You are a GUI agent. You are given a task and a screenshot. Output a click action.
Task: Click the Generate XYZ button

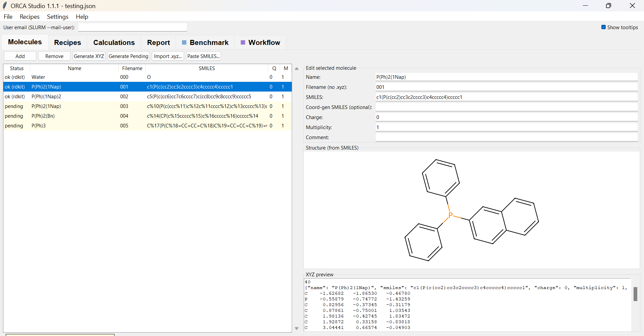tap(89, 56)
